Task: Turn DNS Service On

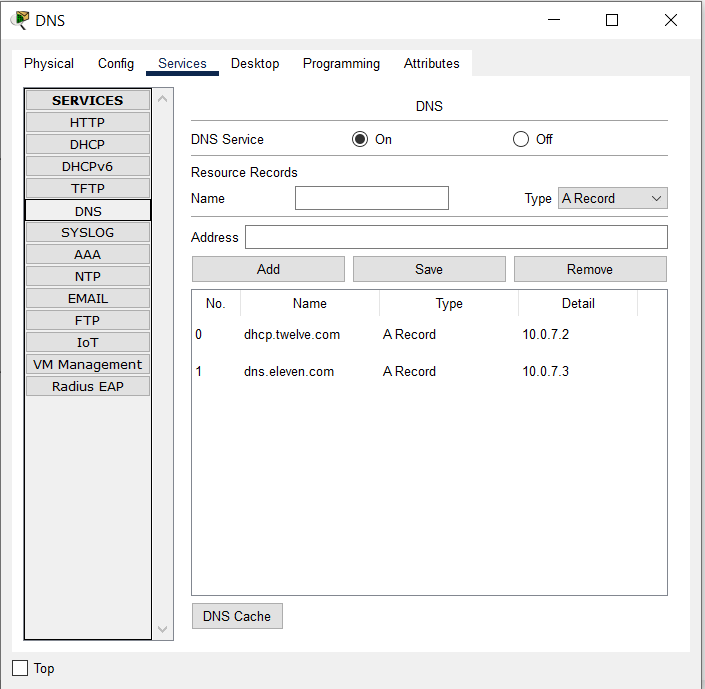Action: coord(360,139)
